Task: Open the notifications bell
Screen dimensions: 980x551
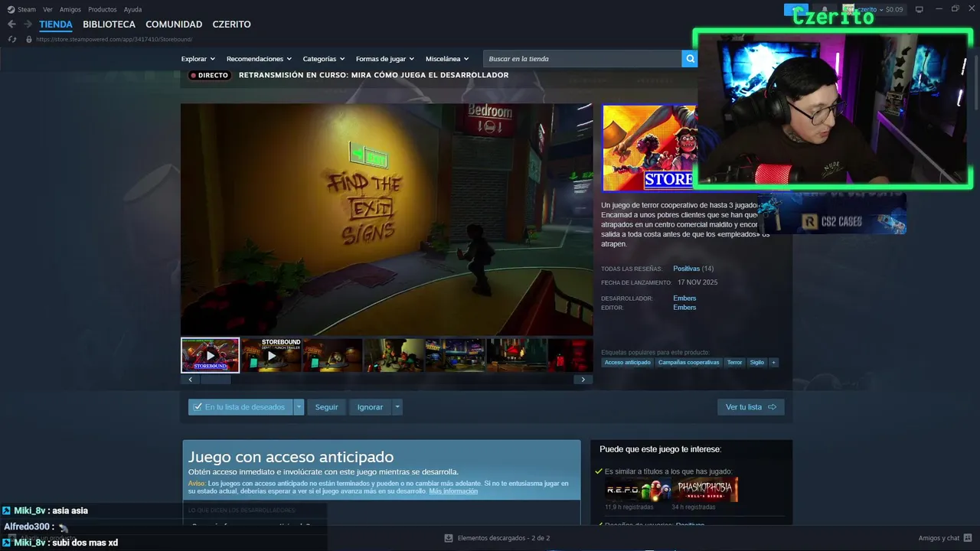Action: 824,9
